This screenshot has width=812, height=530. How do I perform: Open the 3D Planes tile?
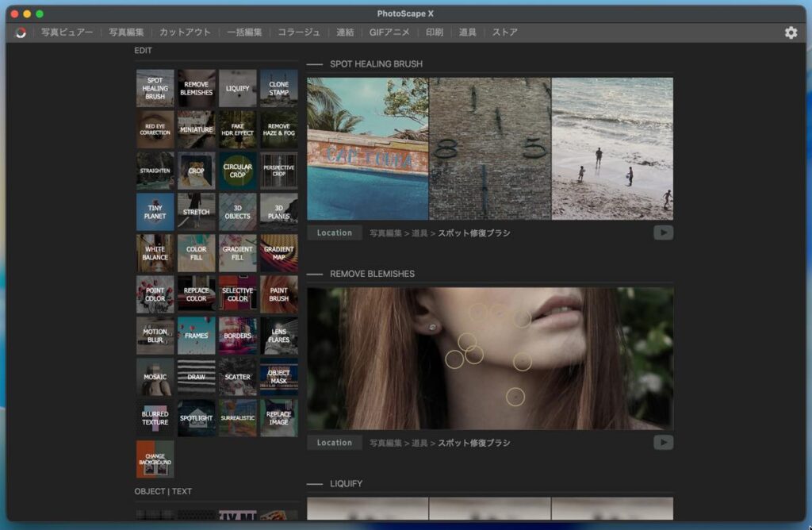(278, 212)
